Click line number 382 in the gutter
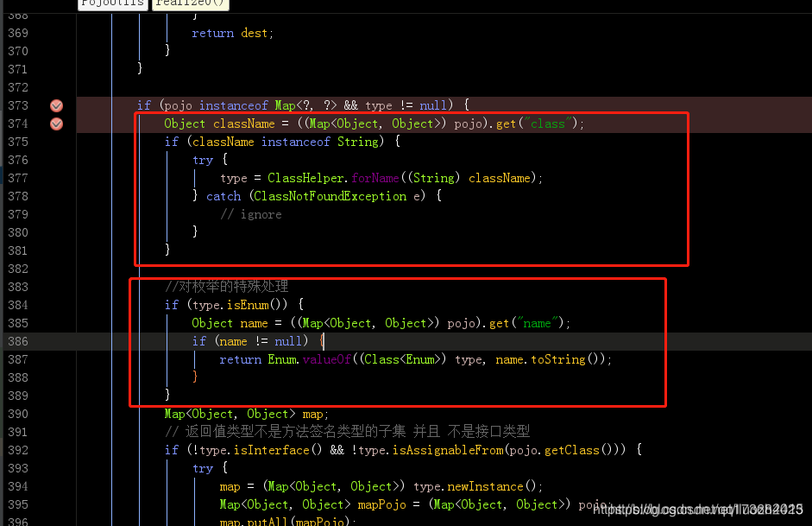Image resolution: width=812 pixels, height=526 pixels. click(18, 269)
